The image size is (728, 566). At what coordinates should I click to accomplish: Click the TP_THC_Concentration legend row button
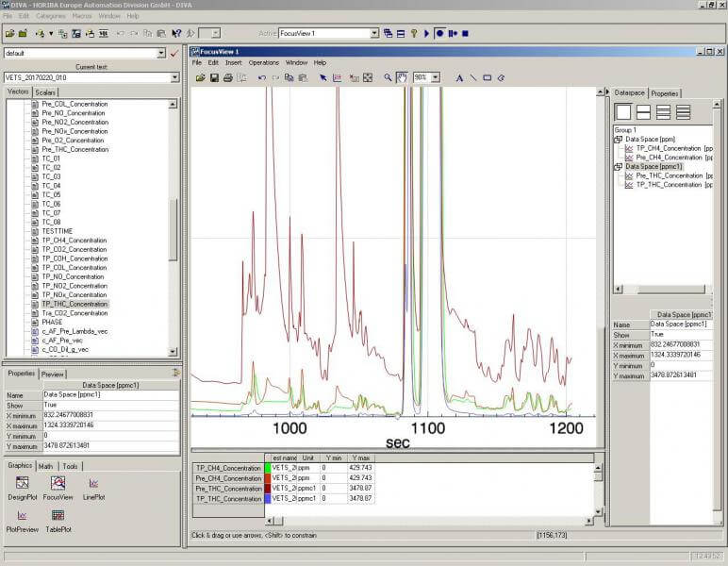(228, 499)
